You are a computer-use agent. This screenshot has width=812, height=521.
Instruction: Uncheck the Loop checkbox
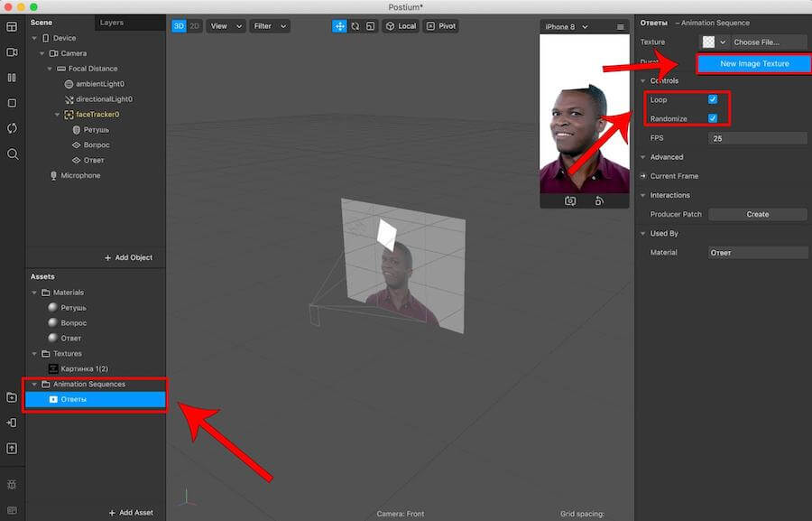[x=713, y=99]
